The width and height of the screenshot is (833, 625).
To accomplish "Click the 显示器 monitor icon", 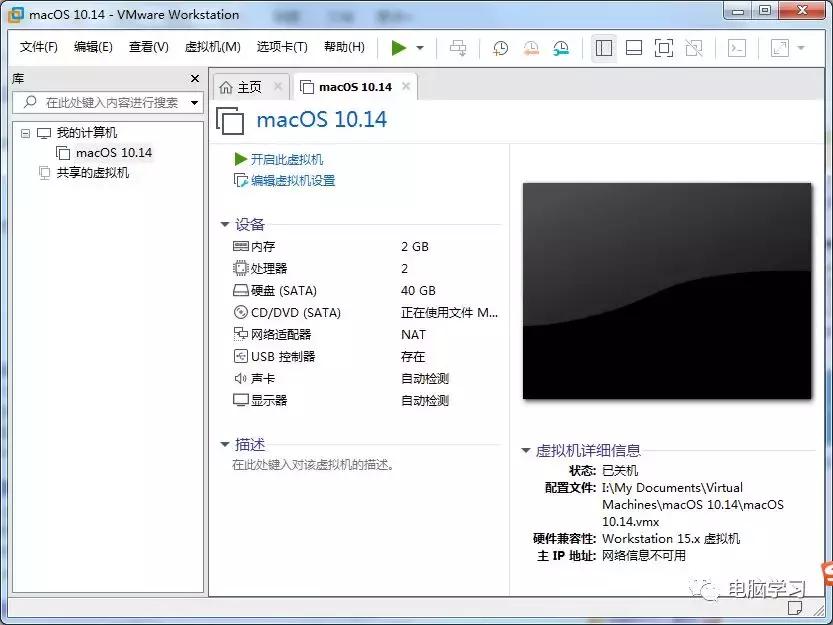I will click(241, 400).
